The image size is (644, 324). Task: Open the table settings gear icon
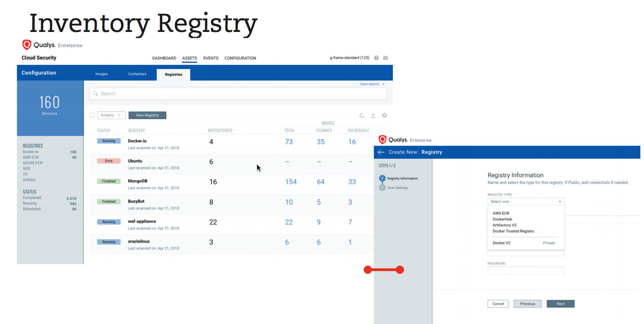click(384, 115)
